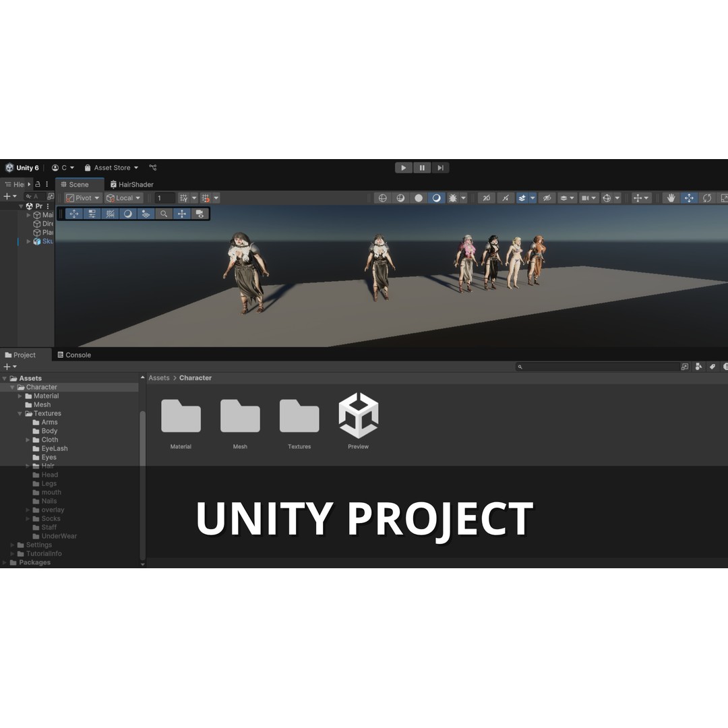Switch to the HairShader tab
The width and height of the screenshot is (728, 728).
tap(132, 184)
